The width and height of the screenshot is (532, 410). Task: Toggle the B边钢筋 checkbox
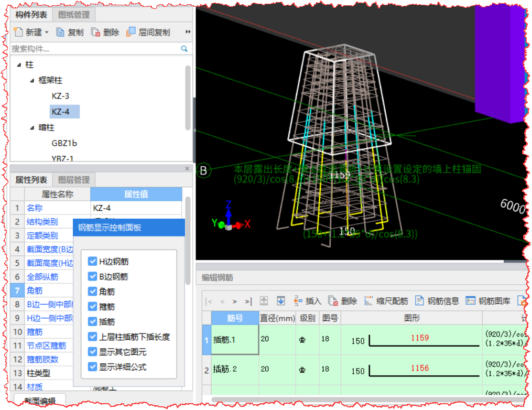coord(92,276)
